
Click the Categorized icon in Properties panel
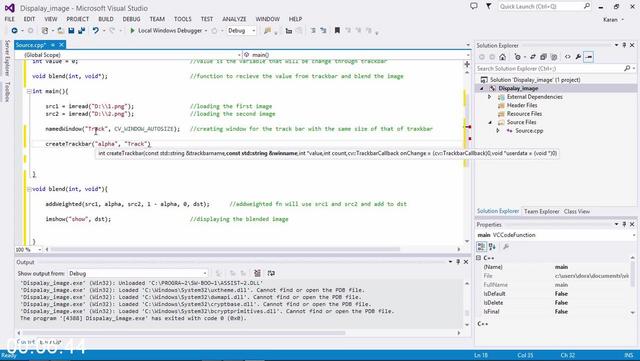(481, 247)
